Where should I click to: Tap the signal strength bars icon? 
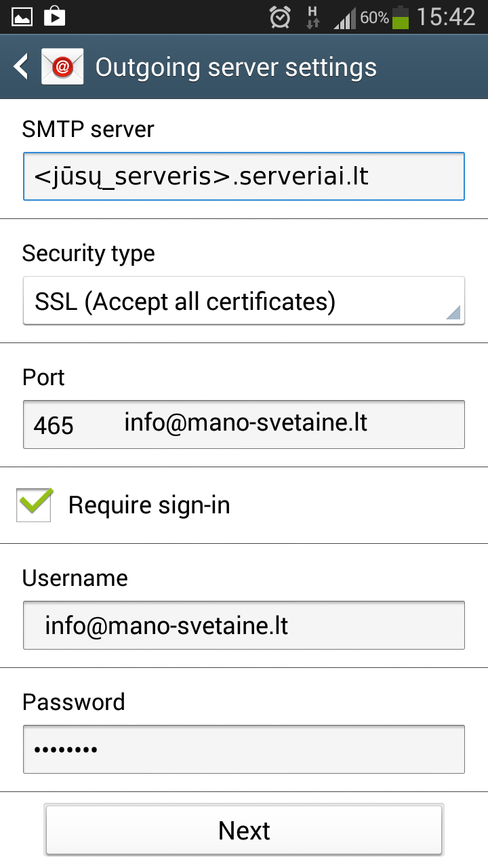coord(344,18)
